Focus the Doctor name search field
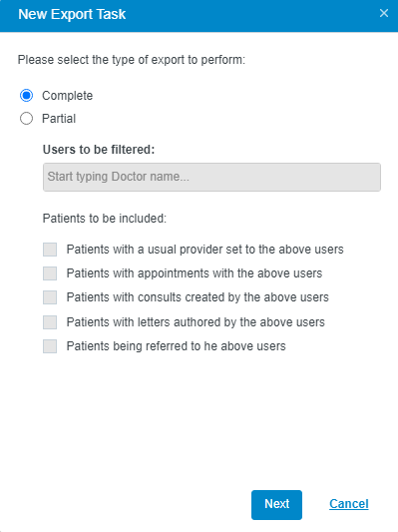Image resolution: width=398 pixels, height=532 pixels. click(211, 177)
